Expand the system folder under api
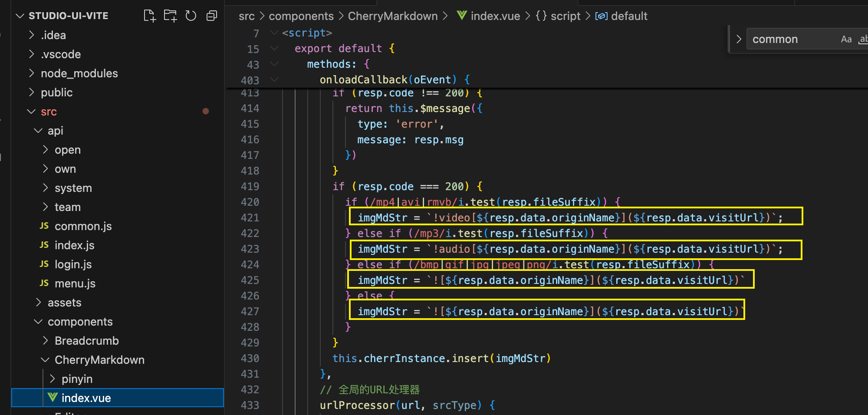This screenshot has width=868, height=415. tap(45, 188)
